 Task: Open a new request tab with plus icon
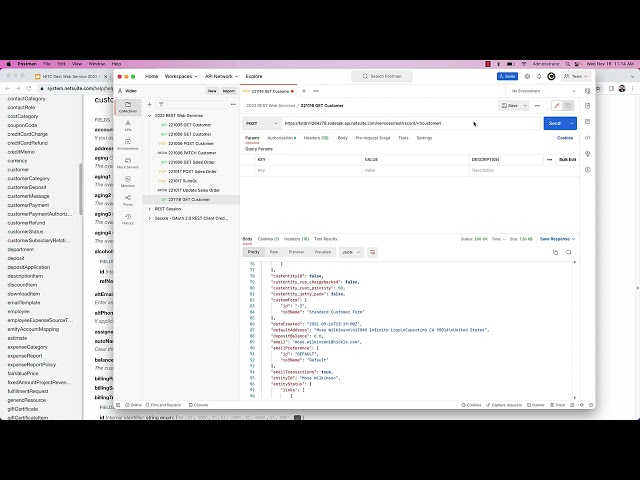304,91
